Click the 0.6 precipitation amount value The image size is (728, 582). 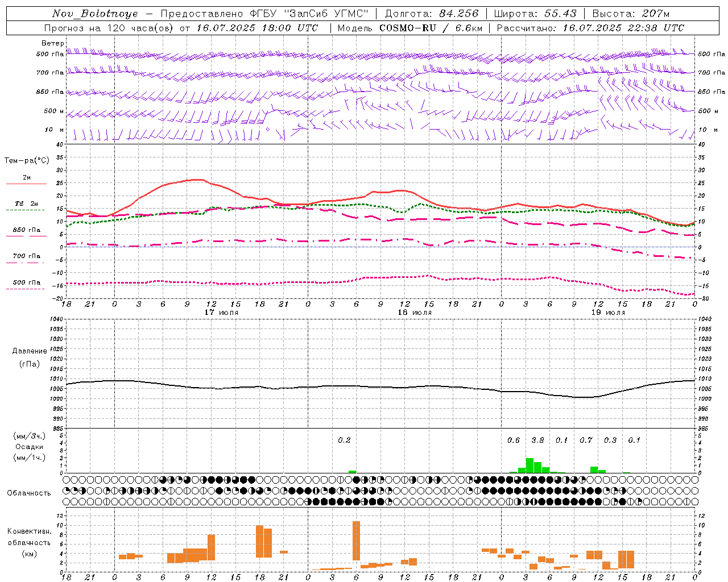[514, 440]
